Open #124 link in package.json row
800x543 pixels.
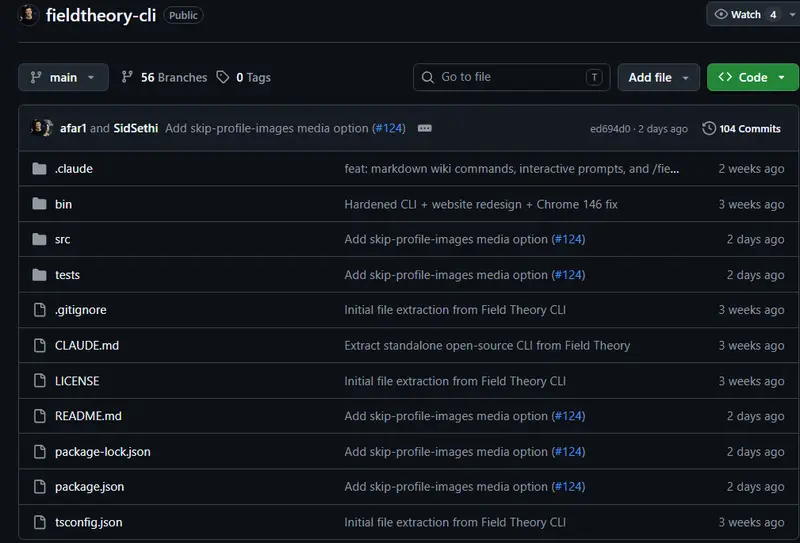[569, 487]
